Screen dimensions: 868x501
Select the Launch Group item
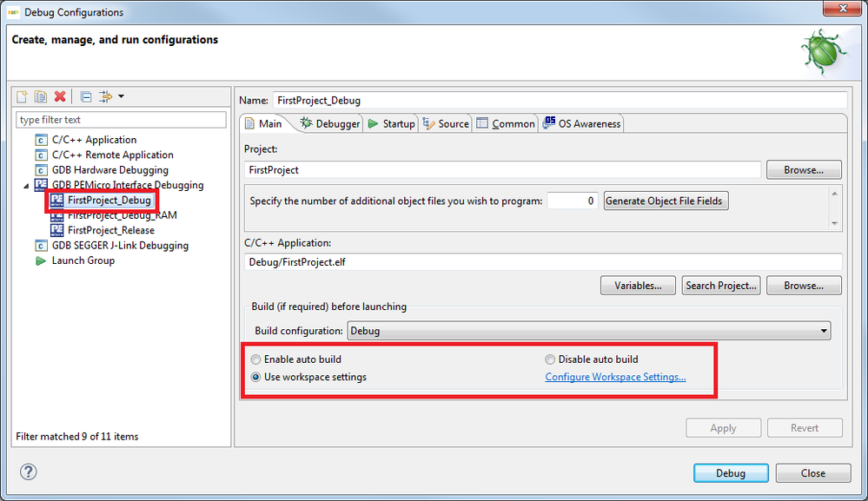point(83,260)
